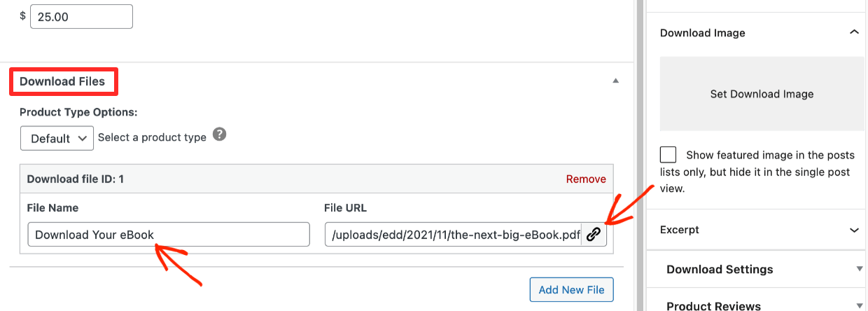Expand the Download Settings panel arrow
This screenshot has height=311, width=868.
(x=859, y=269)
